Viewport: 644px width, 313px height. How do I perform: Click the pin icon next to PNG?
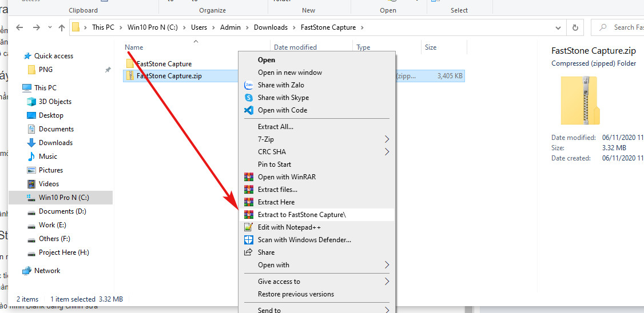(x=108, y=70)
